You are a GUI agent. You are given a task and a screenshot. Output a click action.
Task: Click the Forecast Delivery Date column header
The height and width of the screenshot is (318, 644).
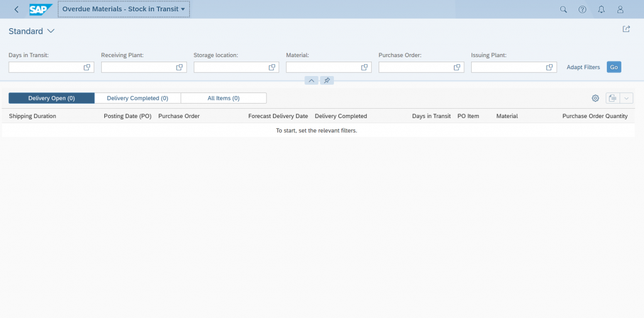coord(278,116)
